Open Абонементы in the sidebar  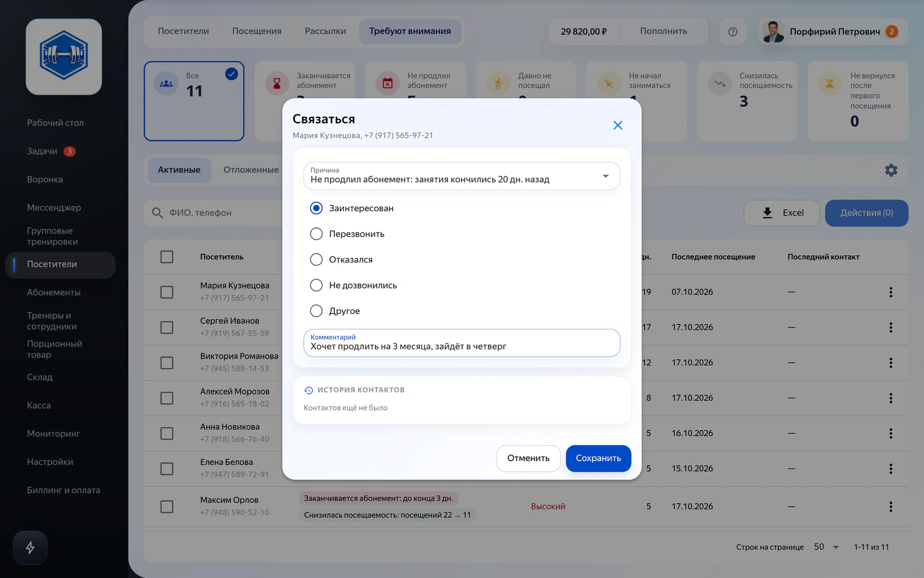54,293
